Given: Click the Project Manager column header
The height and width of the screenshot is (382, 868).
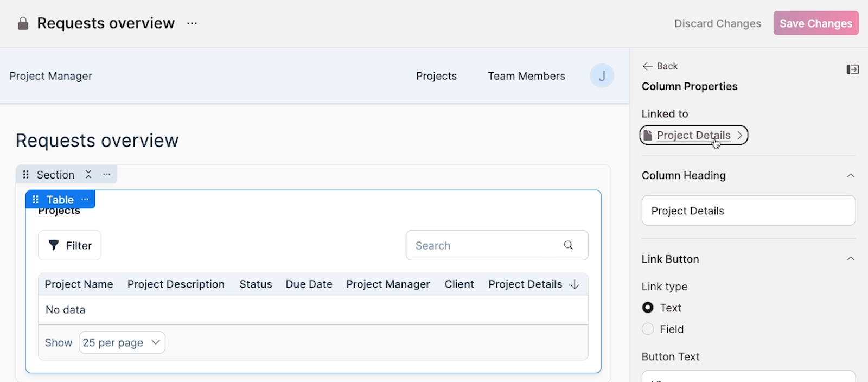Looking at the screenshot, I should pos(388,284).
